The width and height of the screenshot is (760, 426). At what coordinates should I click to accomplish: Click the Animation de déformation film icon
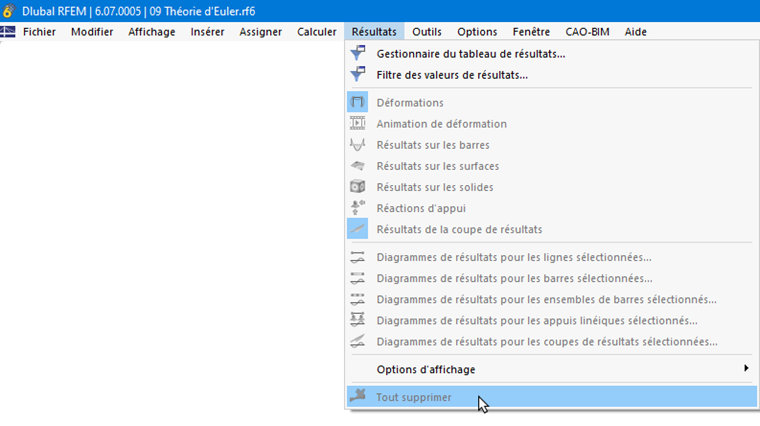click(x=358, y=124)
